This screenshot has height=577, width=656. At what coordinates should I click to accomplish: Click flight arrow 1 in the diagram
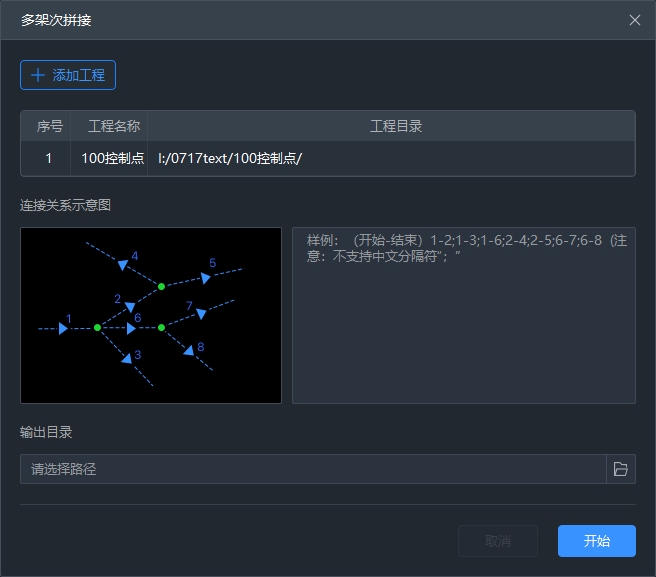coord(63,328)
